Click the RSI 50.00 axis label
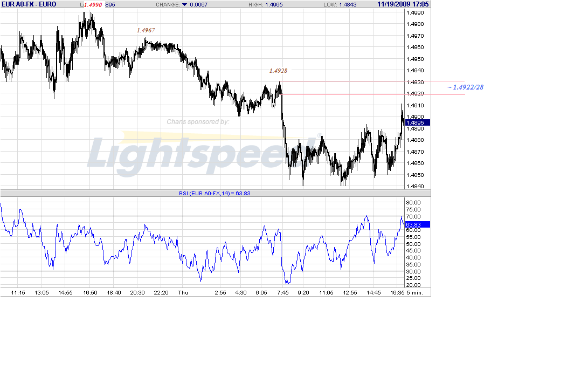Image resolution: width=588 pixels, height=377 pixels. click(x=413, y=244)
